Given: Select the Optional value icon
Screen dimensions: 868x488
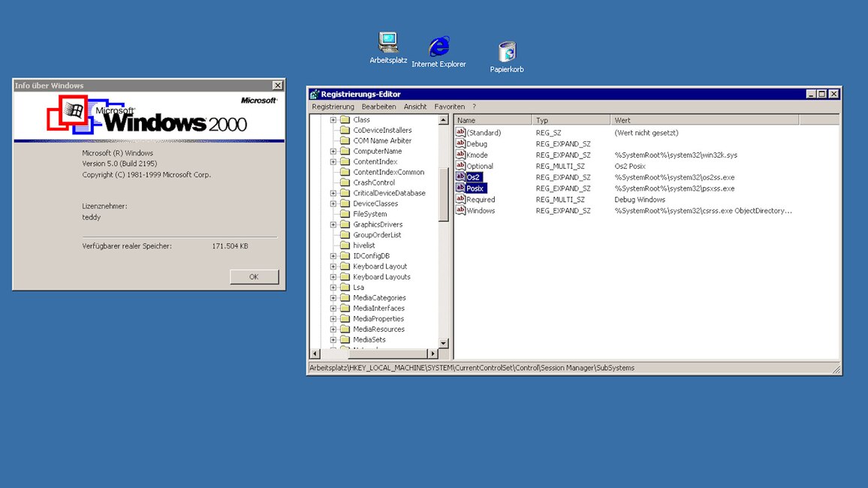Looking at the screenshot, I should [460, 165].
